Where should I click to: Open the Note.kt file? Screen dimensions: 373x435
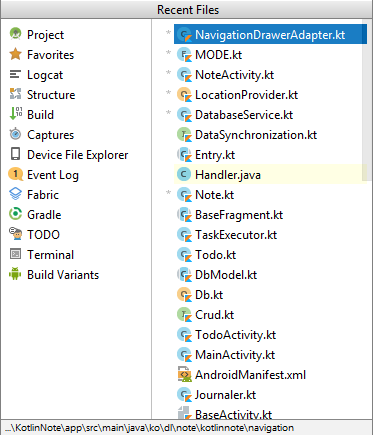[x=214, y=195]
